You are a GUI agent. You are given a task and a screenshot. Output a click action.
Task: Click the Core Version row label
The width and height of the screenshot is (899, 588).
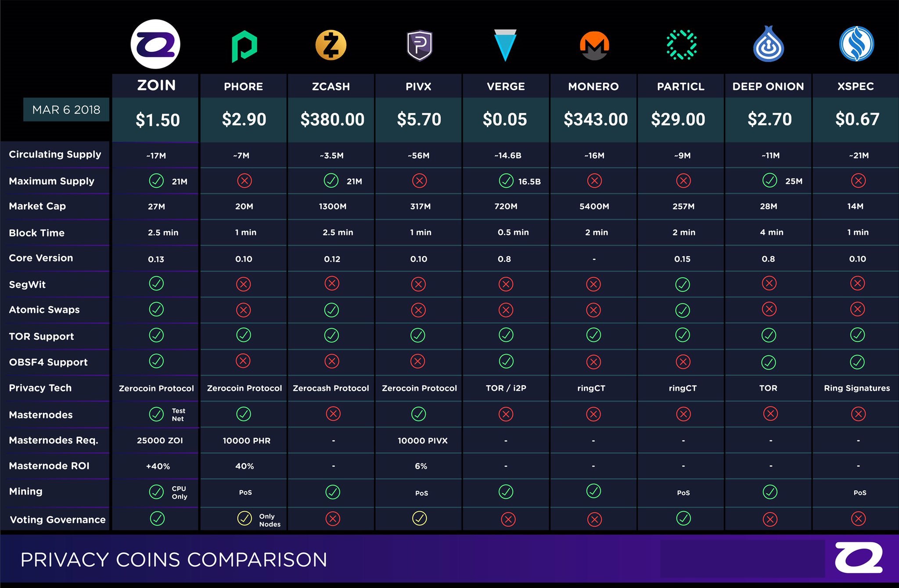tap(41, 258)
